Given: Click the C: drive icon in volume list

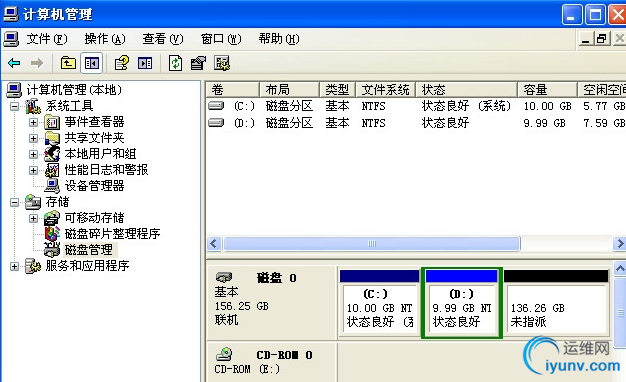Looking at the screenshot, I should point(216,106).
